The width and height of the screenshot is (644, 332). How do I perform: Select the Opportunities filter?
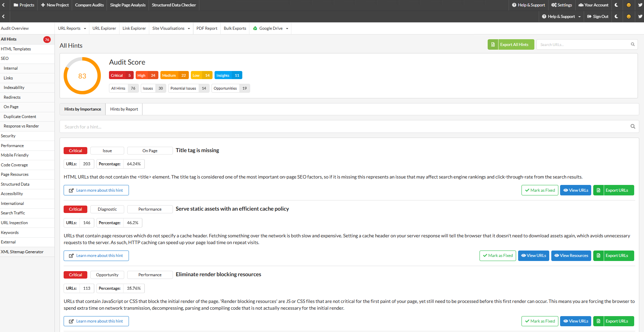[x=230, y=88]
